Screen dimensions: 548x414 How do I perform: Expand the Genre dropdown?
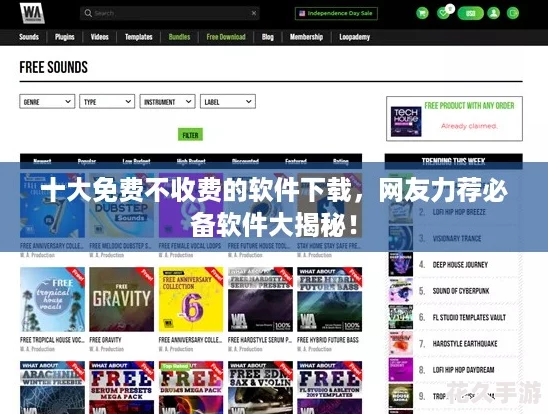pyautogui.click(x=47, y=102)
